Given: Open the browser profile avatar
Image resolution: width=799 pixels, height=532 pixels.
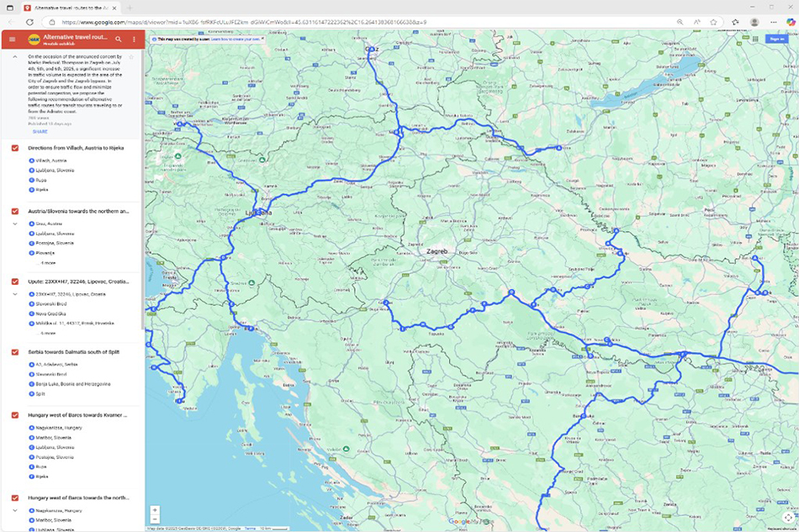Looking at the screenshot, I should coord(754,22).
